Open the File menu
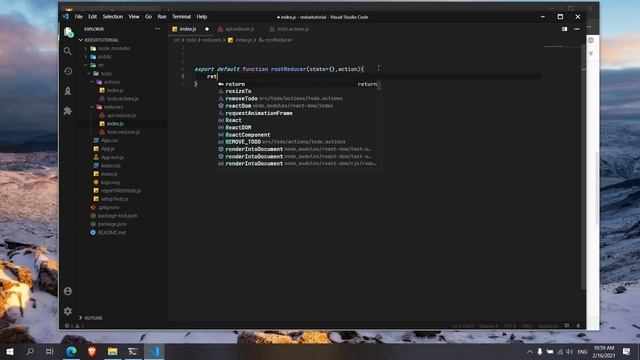 (x=78, y=17)
